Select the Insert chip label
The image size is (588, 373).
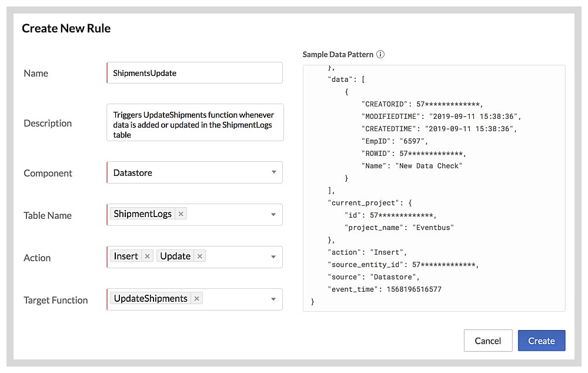pos(126,255)
